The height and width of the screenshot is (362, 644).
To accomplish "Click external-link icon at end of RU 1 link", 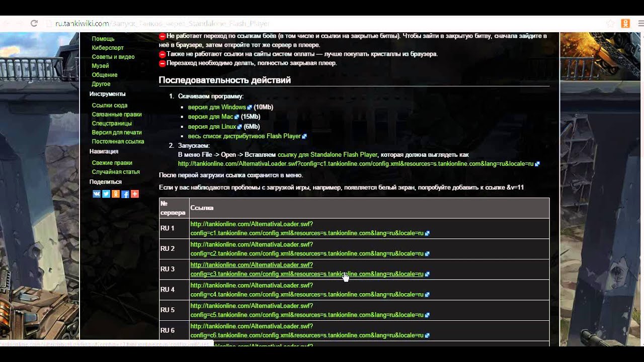I will coord(427,233).
